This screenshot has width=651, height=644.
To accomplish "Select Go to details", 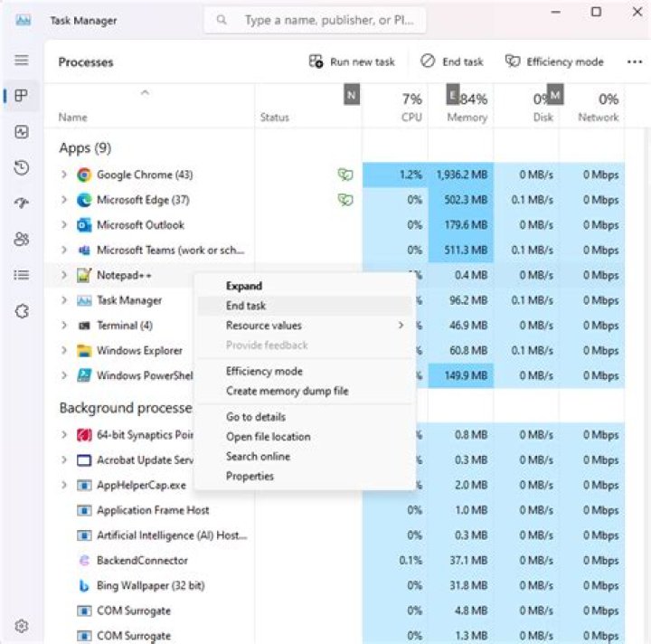I will [x=306, y=417].
